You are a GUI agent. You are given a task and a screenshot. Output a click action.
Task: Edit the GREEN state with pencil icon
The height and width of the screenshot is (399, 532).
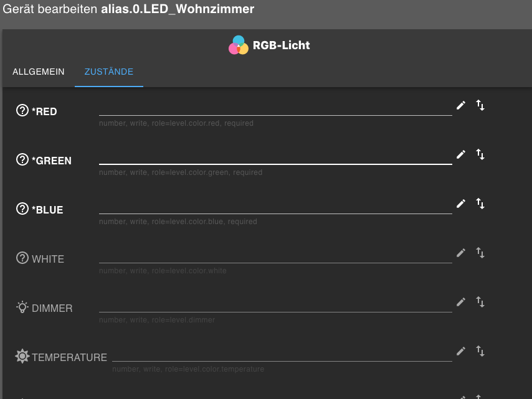click(x=461, y=154)
